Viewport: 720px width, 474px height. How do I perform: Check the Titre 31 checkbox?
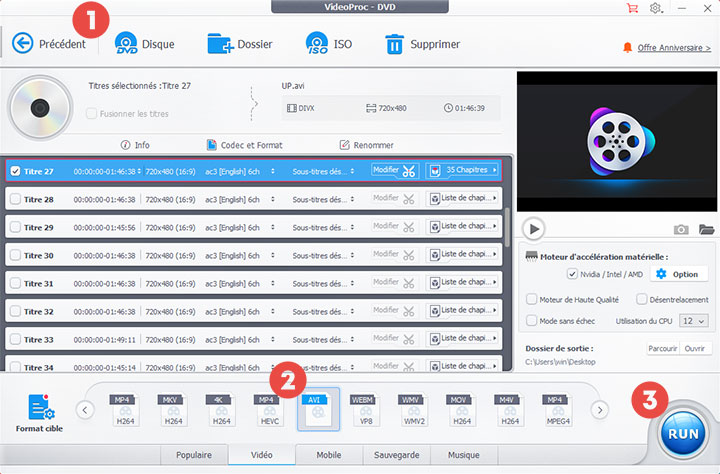[16, 283]
